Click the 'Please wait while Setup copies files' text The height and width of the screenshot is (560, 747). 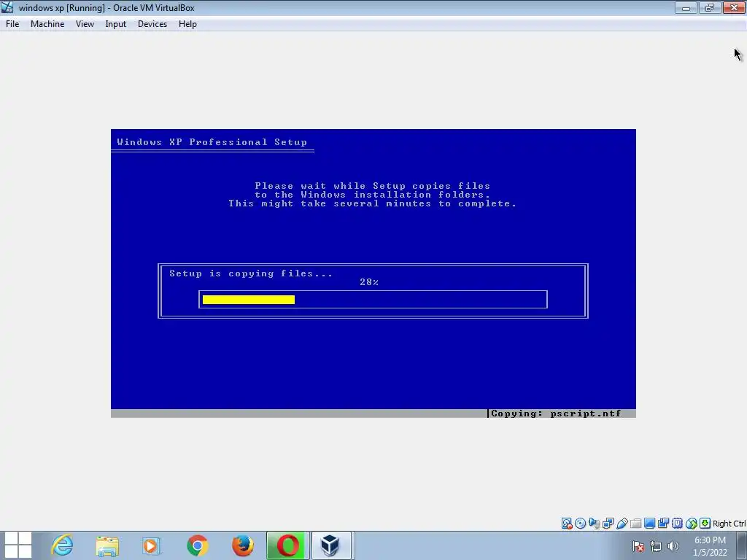(x=373, y=186)
